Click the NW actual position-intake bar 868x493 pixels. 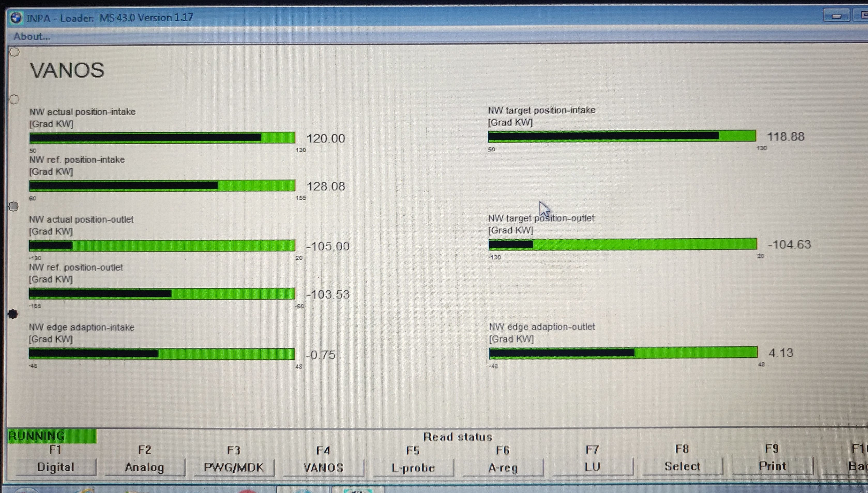[162, 138]
